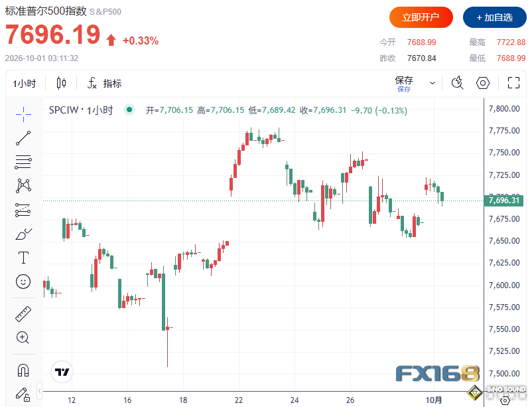532x407 pixels.
Task: Open the 1小时 interval dropdown
Action: pos(25,84)
